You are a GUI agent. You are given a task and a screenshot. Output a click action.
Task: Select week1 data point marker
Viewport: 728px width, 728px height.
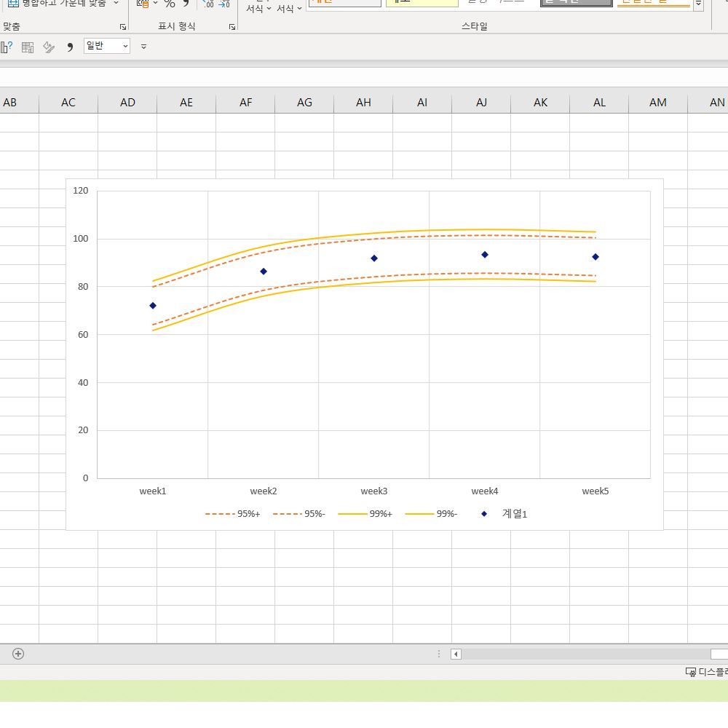[x=153, y=306]
